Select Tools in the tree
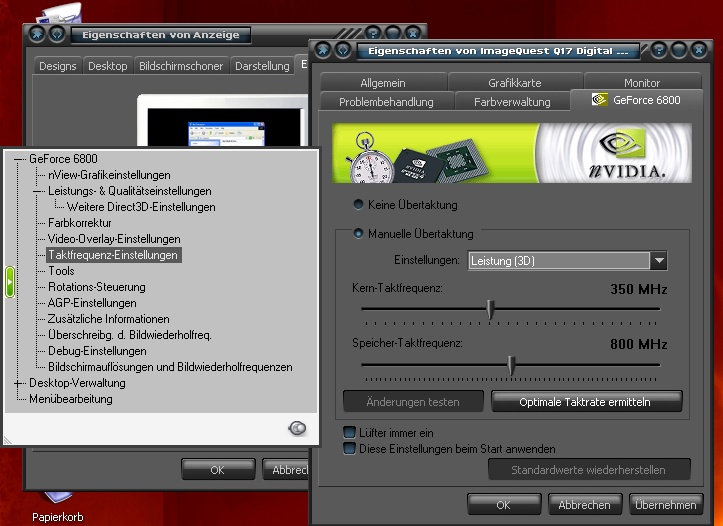Image resolution: width=723 pixels, height=526 pixels. 61,271
